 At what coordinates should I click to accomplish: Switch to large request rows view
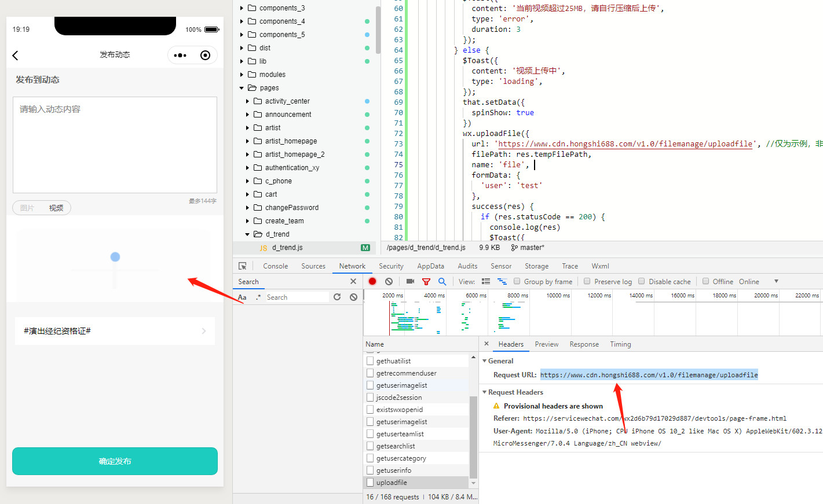(486, 281)
